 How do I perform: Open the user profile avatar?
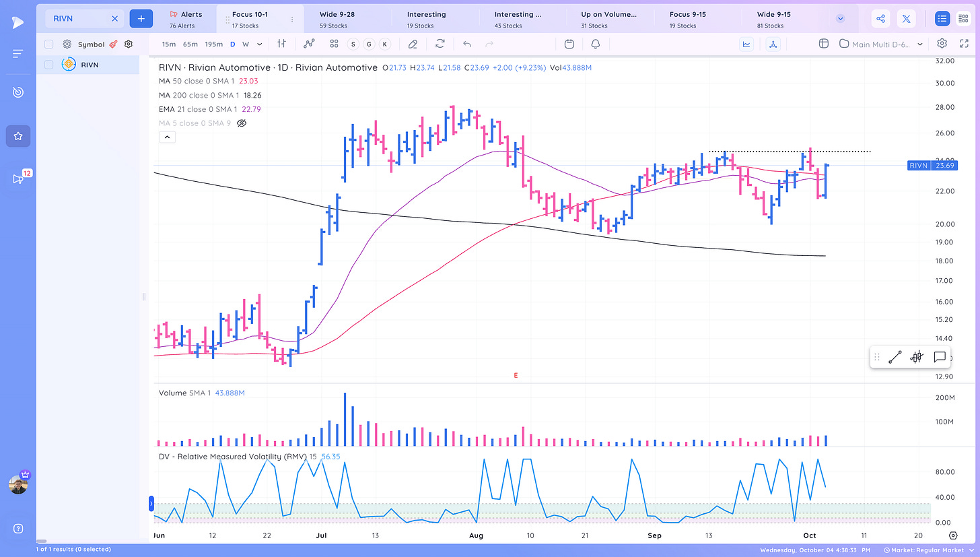pyautogui.click(x=18, y=484)
